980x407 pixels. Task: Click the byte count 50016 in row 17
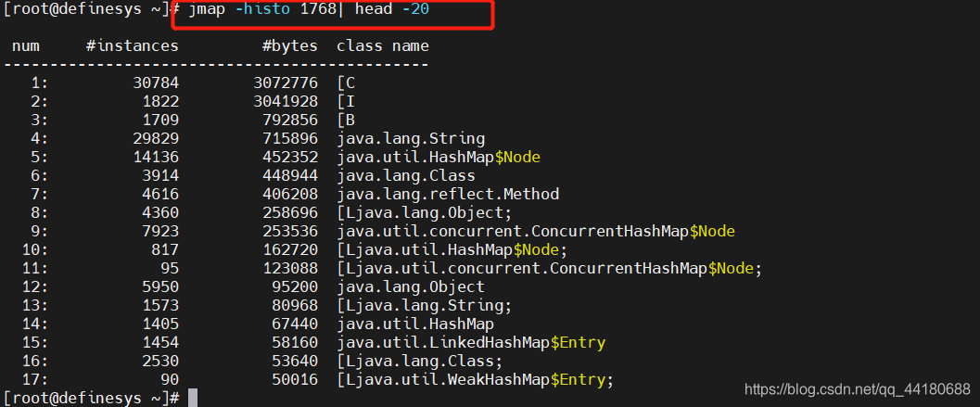[295, 379]
